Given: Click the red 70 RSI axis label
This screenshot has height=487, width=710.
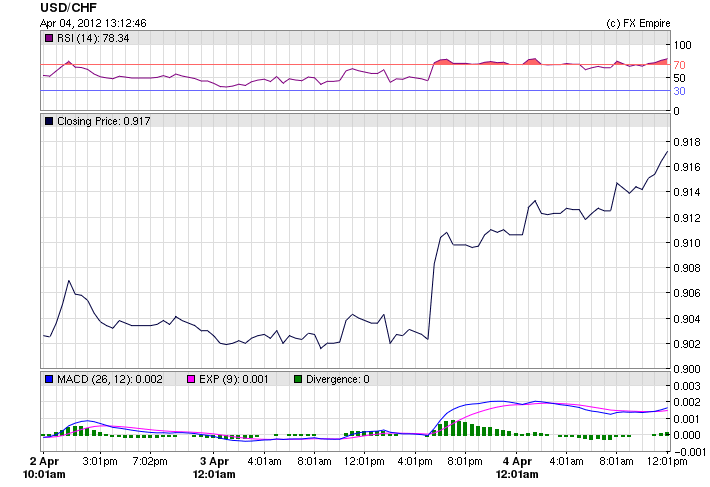Looking at the screenshot, I should [x=679, y=65].
